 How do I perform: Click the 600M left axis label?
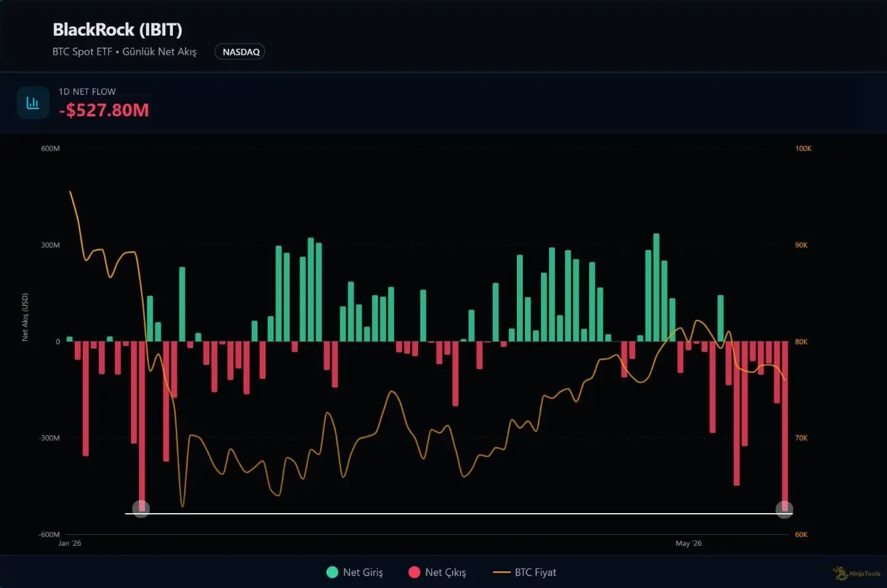[x=50, y=148]
